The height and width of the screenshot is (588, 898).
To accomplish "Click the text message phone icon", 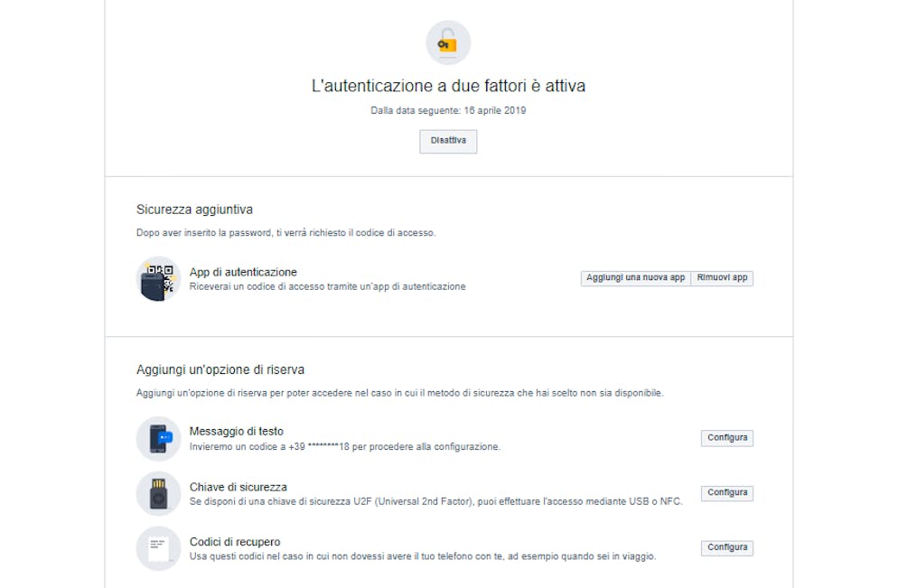I will [x=158, y=438].
